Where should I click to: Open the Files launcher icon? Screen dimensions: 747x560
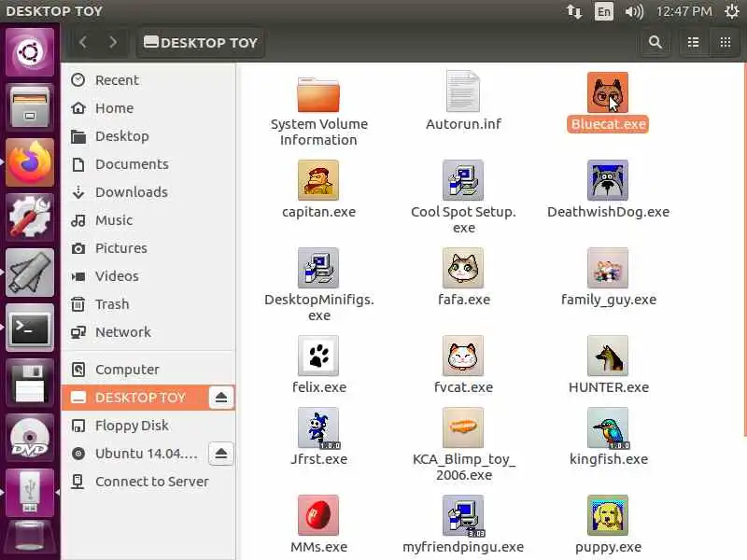[x=30, y=106]
